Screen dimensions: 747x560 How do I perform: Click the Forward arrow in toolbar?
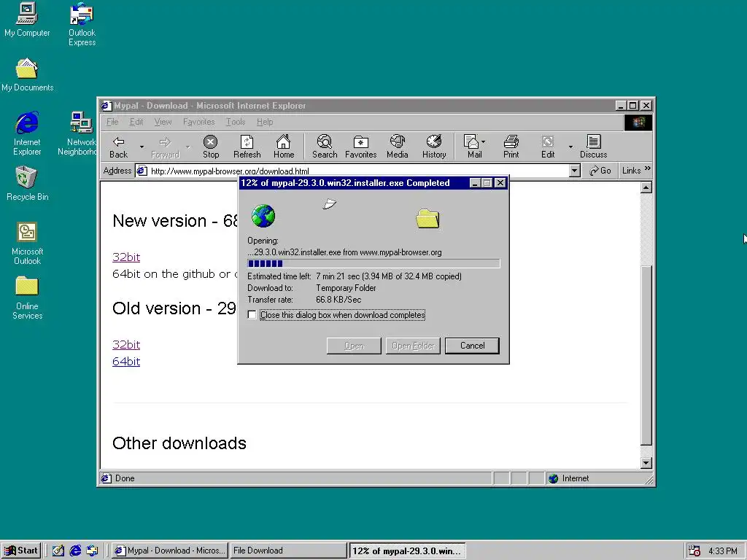pos(165,147)
